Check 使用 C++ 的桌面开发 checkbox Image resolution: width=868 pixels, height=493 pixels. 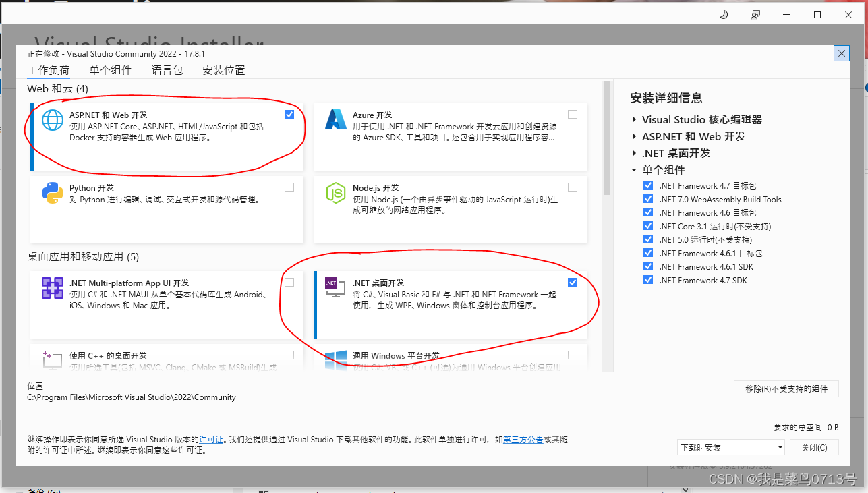tap(289, 355)
